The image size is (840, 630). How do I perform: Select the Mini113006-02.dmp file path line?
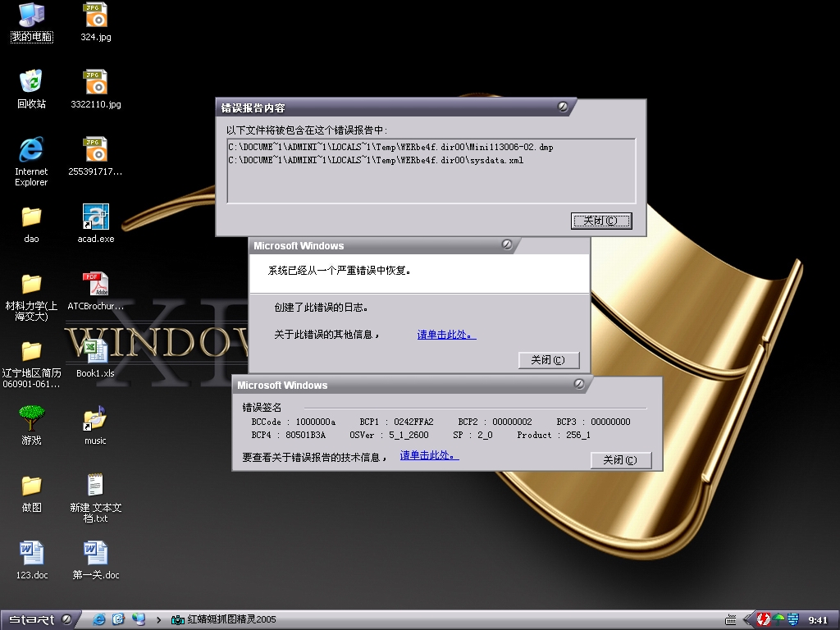coord(390,147)
